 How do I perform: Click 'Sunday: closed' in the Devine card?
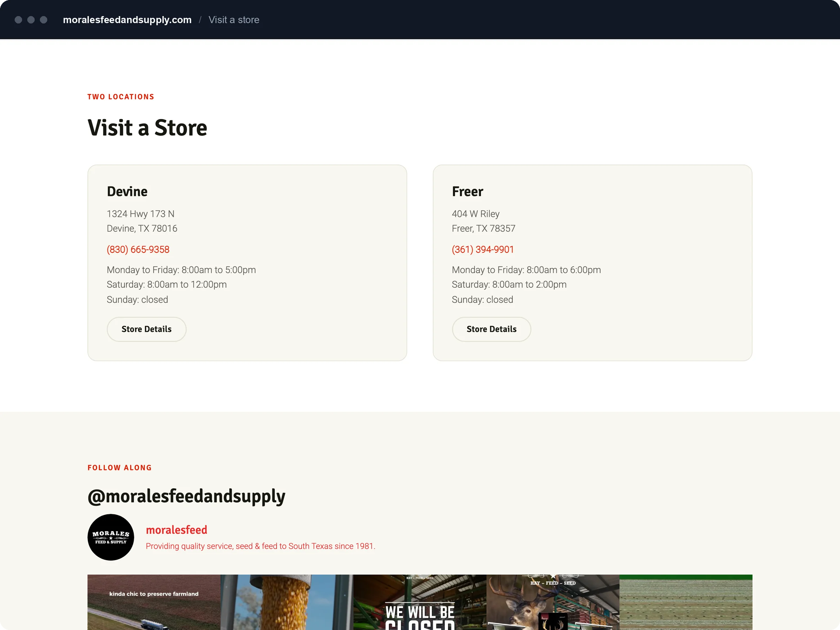coord(138,300)
